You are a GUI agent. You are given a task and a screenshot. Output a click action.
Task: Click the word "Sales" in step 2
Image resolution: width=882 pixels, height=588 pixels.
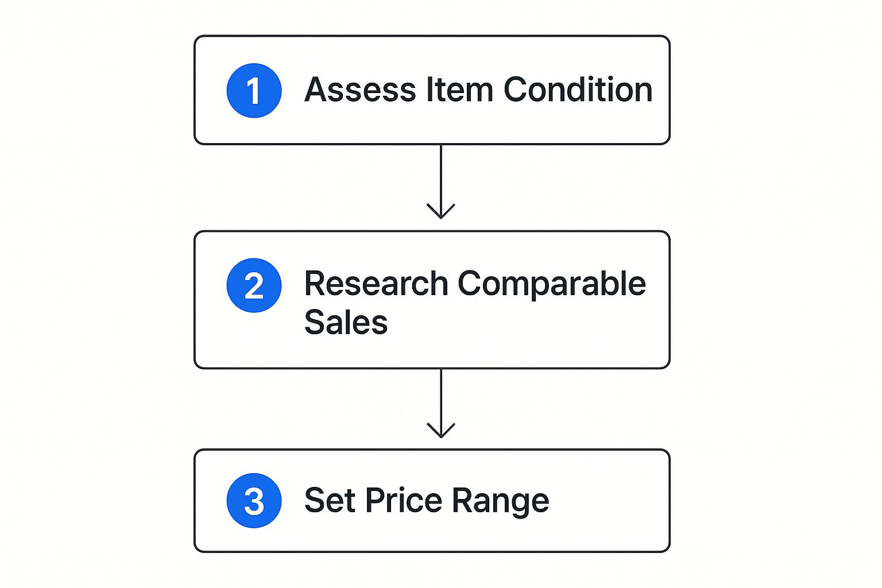[x=346, y=322]
